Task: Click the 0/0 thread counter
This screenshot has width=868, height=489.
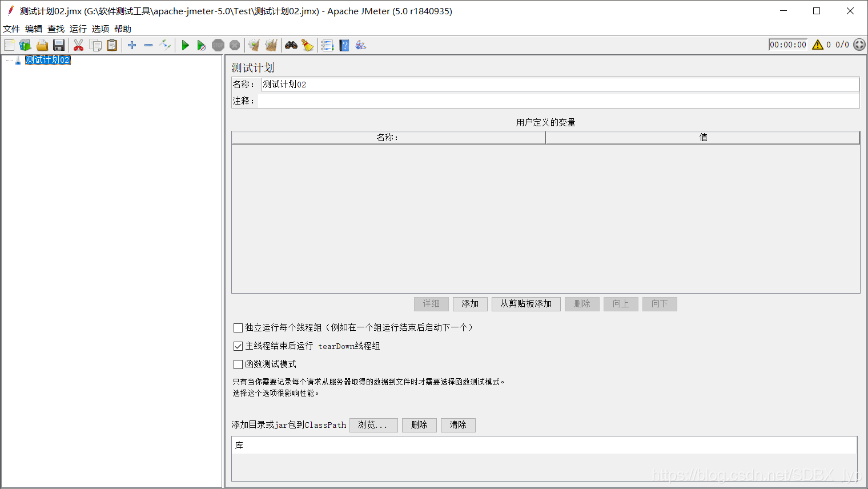Action: [x=842, y=45]
